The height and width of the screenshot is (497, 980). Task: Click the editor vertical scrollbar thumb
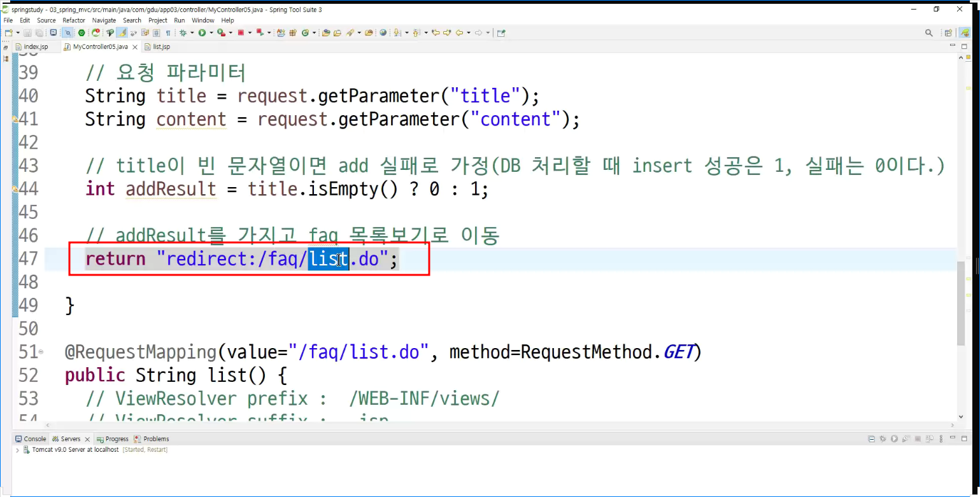pyautogui.click(x=961, y=302)
